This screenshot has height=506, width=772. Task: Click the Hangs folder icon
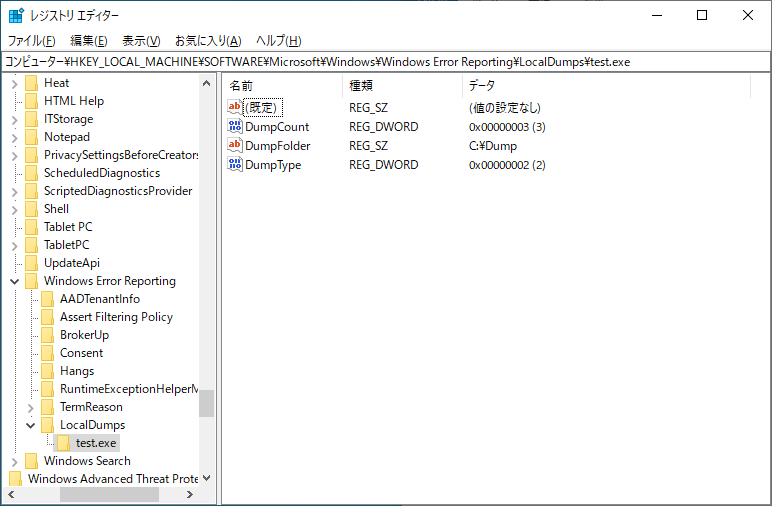(x=48, y=371)
